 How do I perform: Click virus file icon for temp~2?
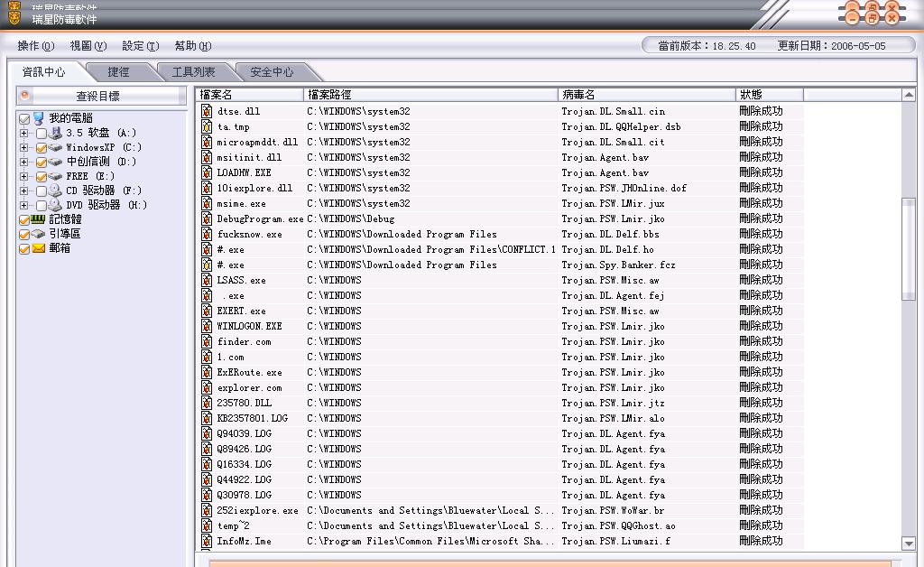tap(207, 525)
